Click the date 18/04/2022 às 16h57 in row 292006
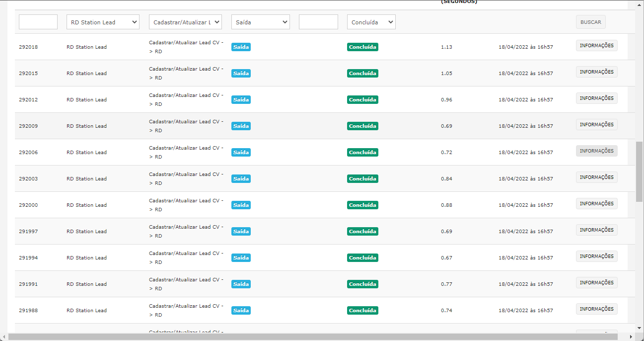 pyautogui.click(x=526, y=153)
